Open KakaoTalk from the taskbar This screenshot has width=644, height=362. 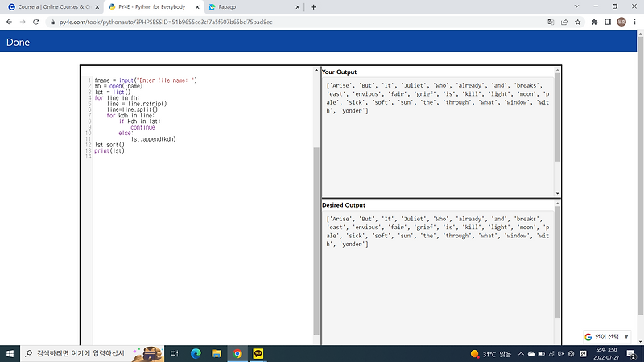point(258,353)
